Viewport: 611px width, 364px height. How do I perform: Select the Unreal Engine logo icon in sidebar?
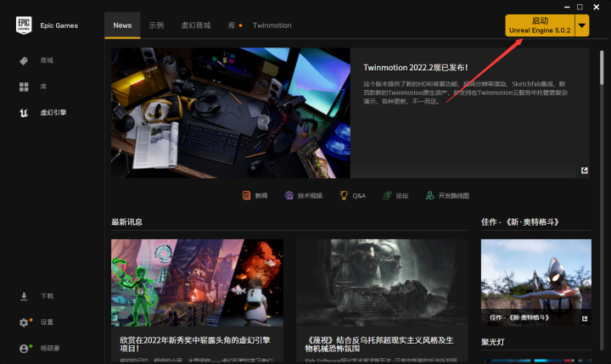[24, 113]
